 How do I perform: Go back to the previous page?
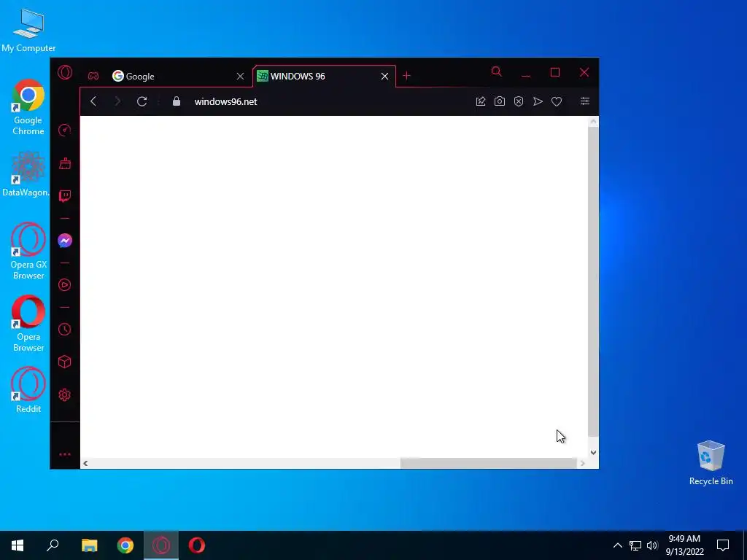[x=93, y=101]
